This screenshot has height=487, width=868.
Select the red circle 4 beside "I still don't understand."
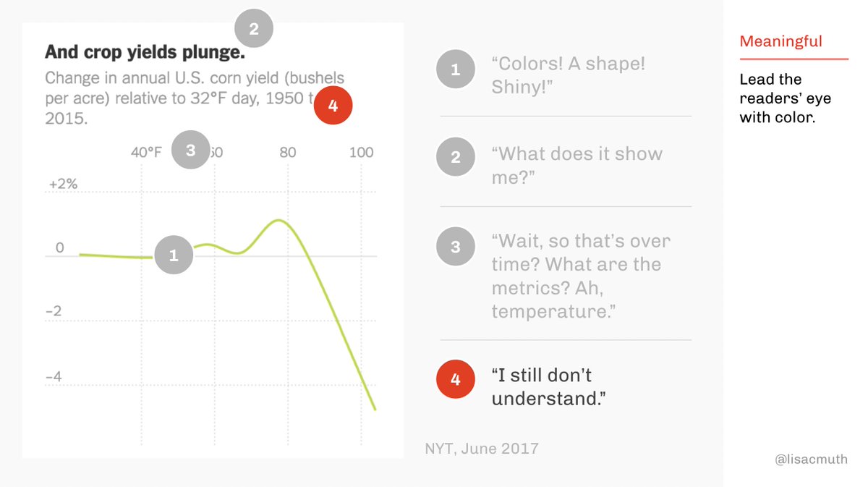(x=455, y=379)
